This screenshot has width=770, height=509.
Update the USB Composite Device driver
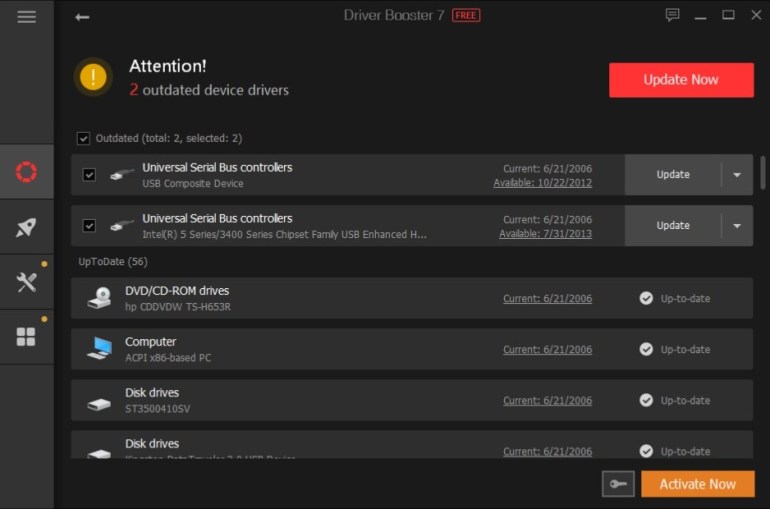click(673, 175)
